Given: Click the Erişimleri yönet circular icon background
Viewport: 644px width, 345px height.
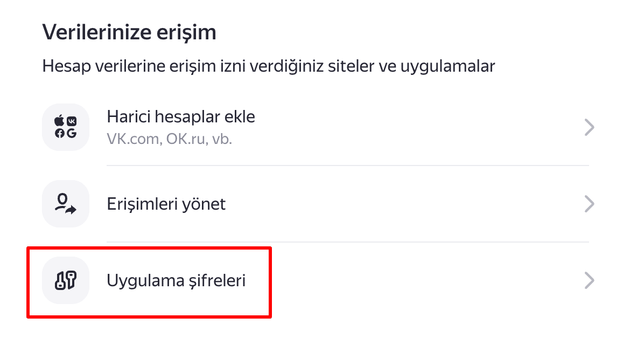Looking at the screenshot, I should (65, 204).
